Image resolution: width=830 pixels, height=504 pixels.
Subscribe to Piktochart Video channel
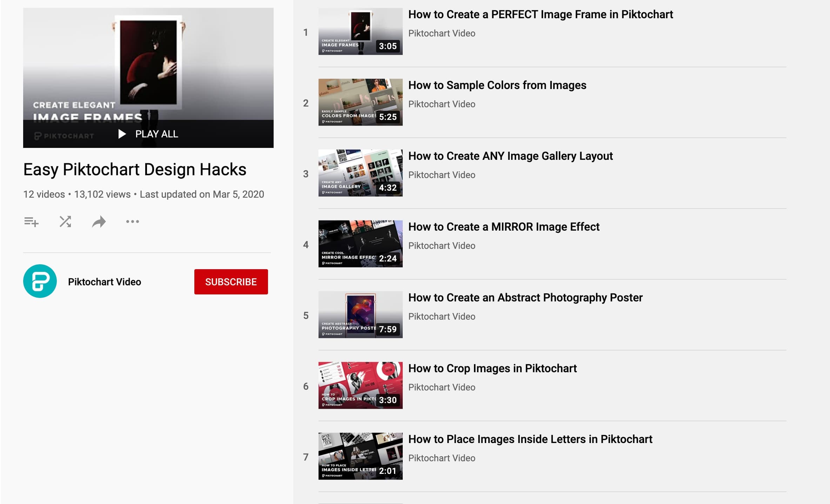231,282
